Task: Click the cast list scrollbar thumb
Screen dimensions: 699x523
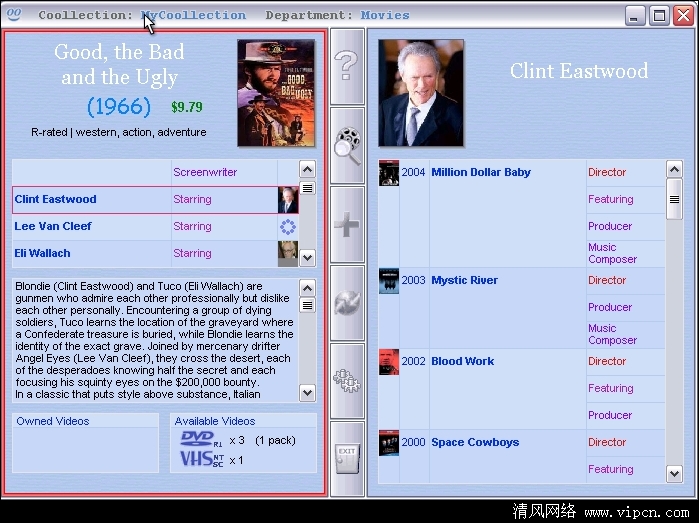Action: click(x=308, y=189)
